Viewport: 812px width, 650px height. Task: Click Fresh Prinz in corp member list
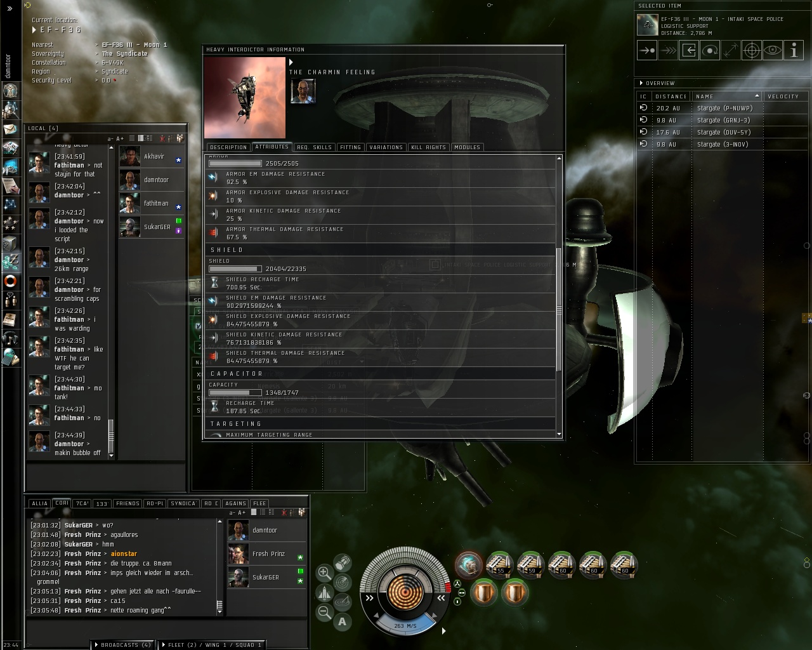[x=267, y=554]
